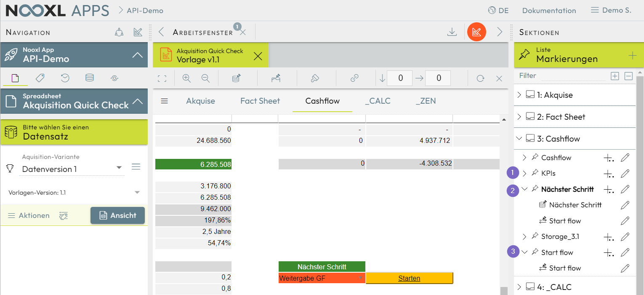The height and width of the screenshot is (295, 644).
Task: Go back with the Arbeitsfenster left chevron
Action: point(161,32)
